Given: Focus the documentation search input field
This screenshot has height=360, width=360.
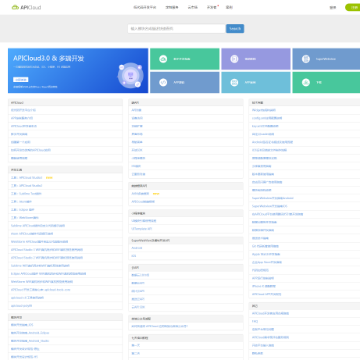Looking at the screenshot, I should [177, 29].
